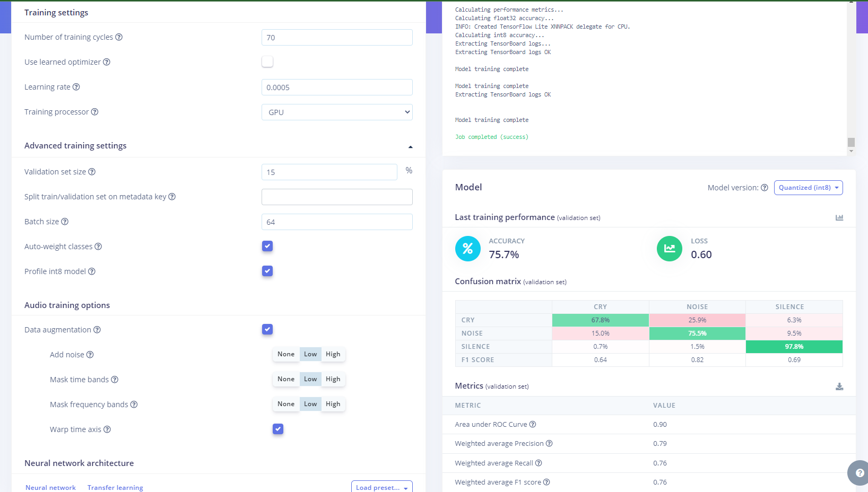Collapse the Advanced training settings section
Image resolution: width=868 pixels, height=492 pixels.
click(410, 146)
